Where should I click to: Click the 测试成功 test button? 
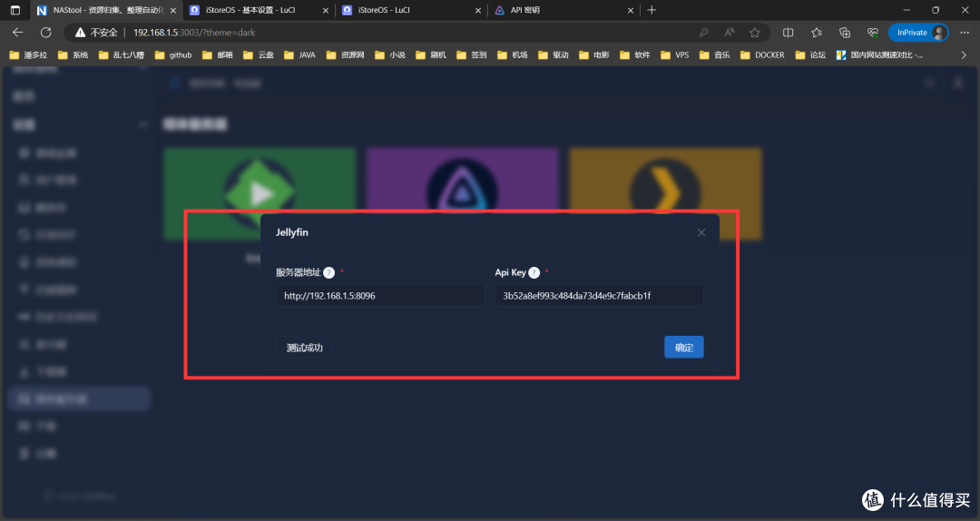pos(304,348)
